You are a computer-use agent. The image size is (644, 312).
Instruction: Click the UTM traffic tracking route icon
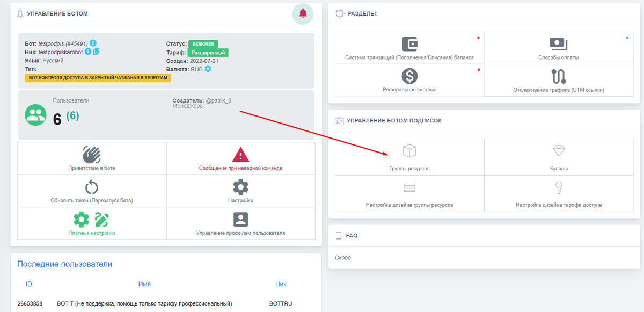pos(558,76)
